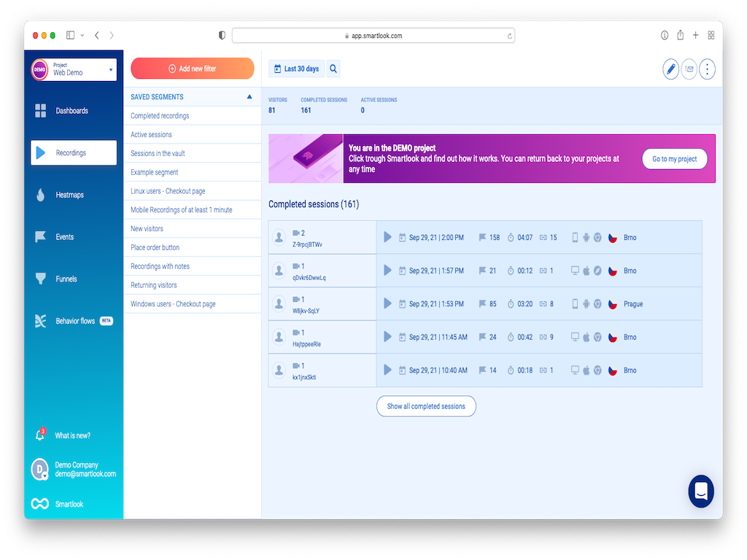Click the search magnifier icon
The image size is (747, 560).
[333, 69]
